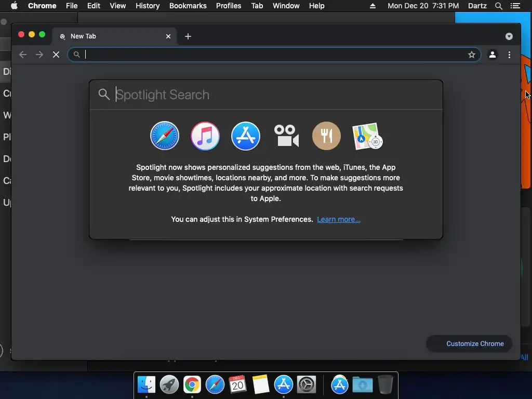Open the Bookmarks menu
The width and height of the screenshot is (532, 399).
188,6
